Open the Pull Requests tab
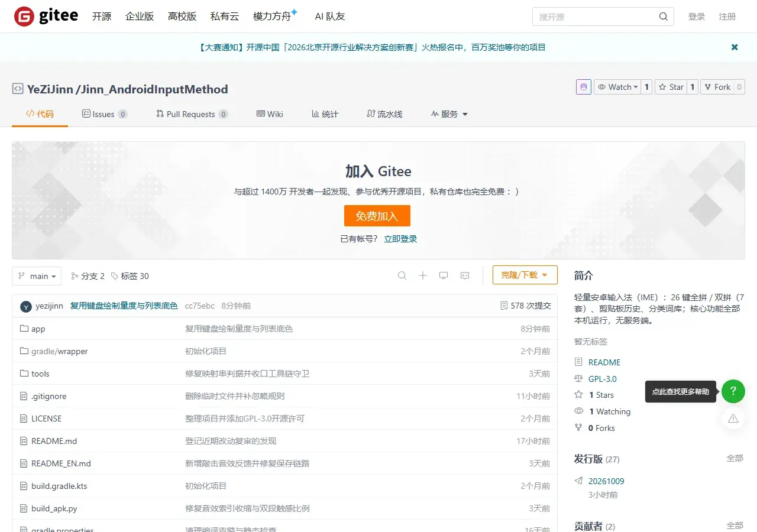The width and height of the screenshot is (757, 532). pyautogui.click(x=192, y=114)
